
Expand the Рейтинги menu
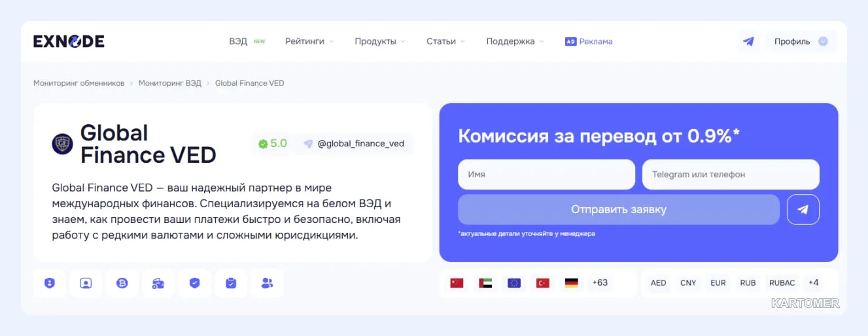(x=309, y=41)
